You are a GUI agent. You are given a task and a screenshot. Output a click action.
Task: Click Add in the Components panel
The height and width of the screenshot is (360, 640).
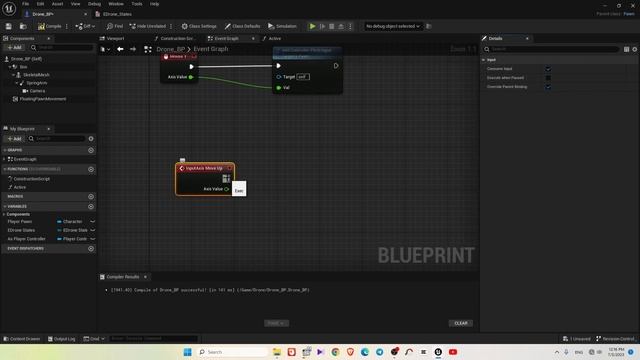tap(14, 48)
